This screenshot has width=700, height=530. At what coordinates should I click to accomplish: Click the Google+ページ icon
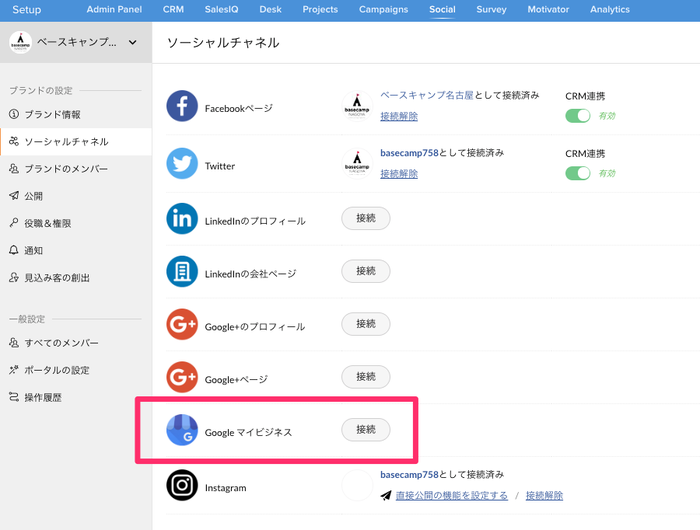pyautogui.click(x=182, y=378)
